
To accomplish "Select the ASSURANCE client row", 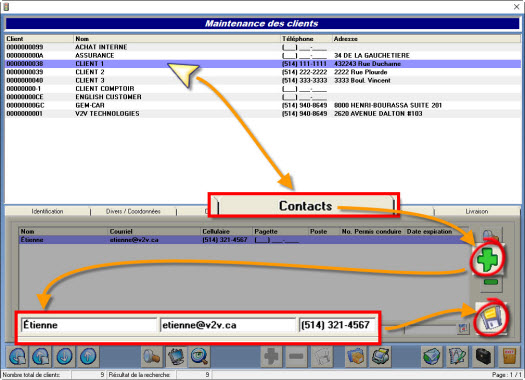I will [263, 56].
